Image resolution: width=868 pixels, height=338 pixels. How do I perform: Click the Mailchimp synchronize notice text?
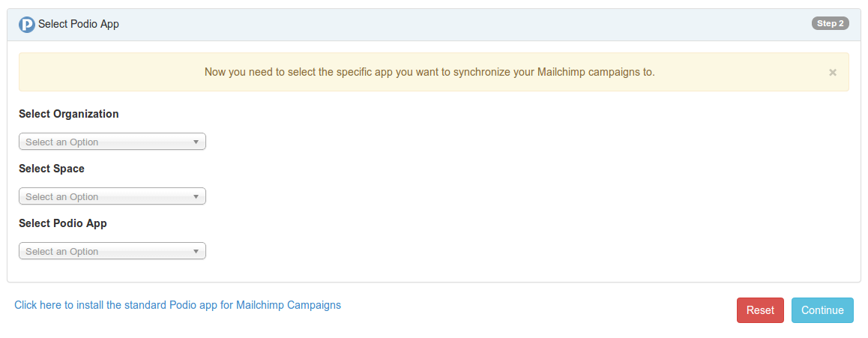430,73
